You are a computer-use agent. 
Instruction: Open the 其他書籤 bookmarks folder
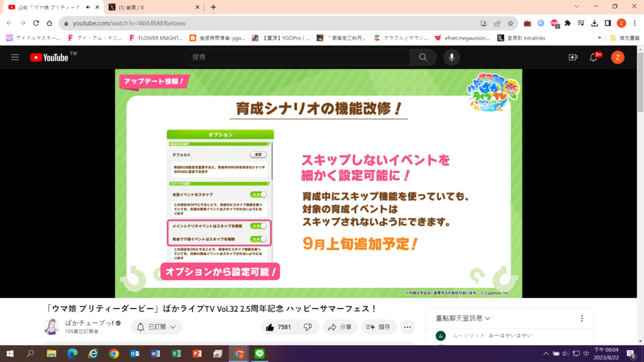625,38
